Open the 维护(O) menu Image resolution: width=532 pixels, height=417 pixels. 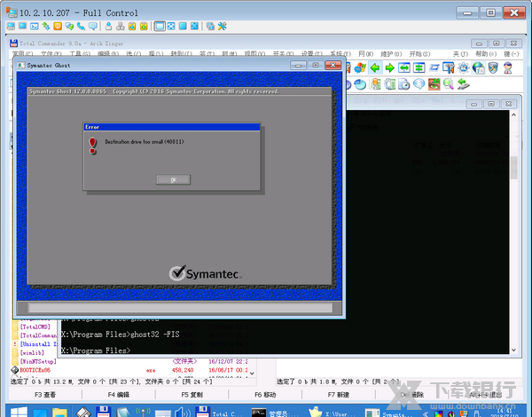click(x=391, y=53)
